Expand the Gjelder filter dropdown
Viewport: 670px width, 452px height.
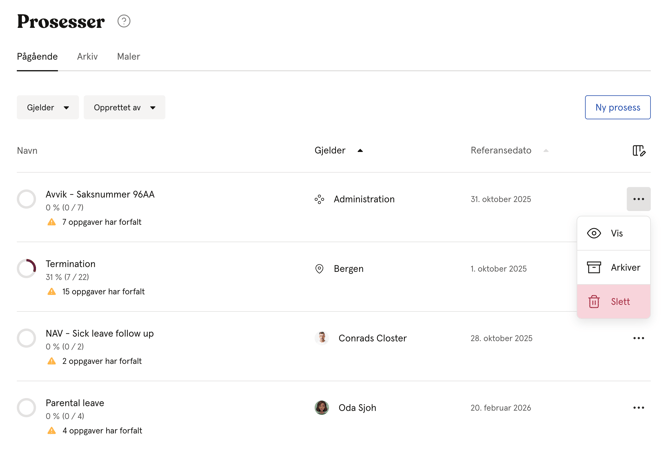coord(48,107)
